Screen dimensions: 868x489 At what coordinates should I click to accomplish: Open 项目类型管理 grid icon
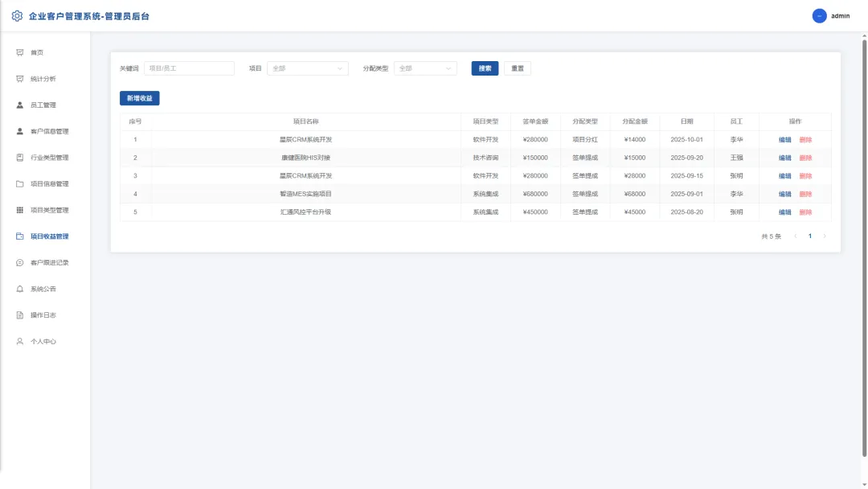20,210
